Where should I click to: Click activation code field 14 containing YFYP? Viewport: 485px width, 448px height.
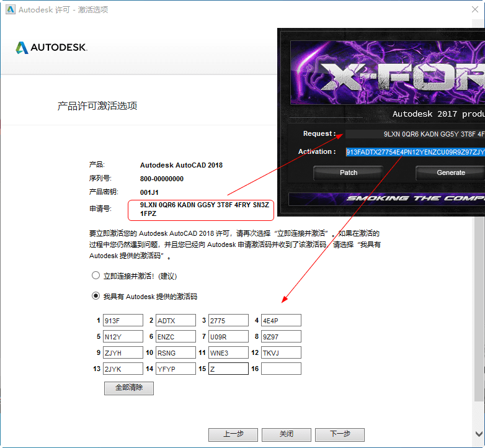click(176, 369)
